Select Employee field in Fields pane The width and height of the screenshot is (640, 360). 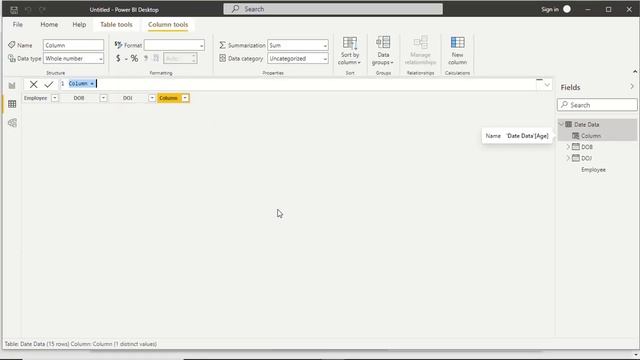point(593,169)
